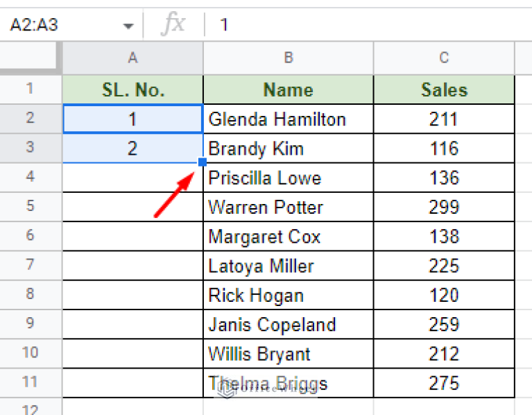Click the cell containing 299
The image size is (532, 415).
click(444, 207)
